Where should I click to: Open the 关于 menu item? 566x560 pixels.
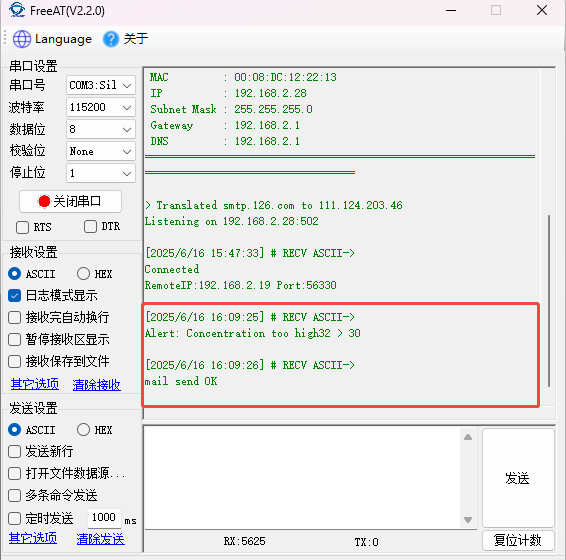pyautogui.click(x=126, y=39)
